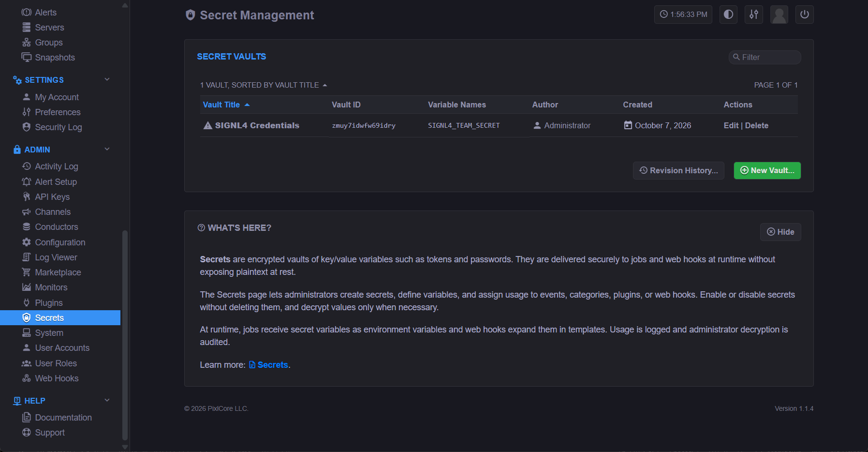Image resolution: width=868 pixels, height=452 pixels.
Task: Open Servers in sidebar
Action: click(49, 28)
